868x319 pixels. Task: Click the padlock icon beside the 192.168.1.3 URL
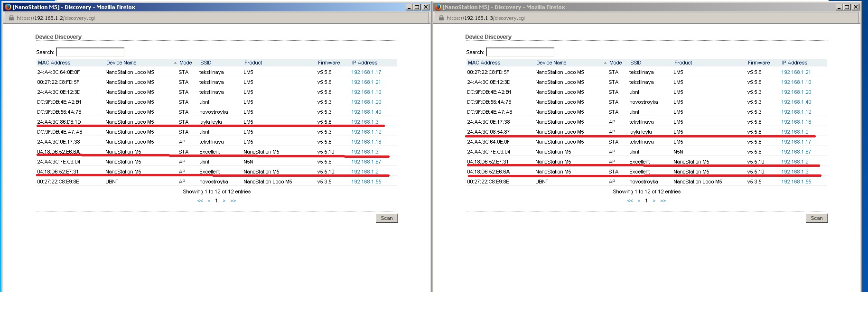[x=441, y=18]
